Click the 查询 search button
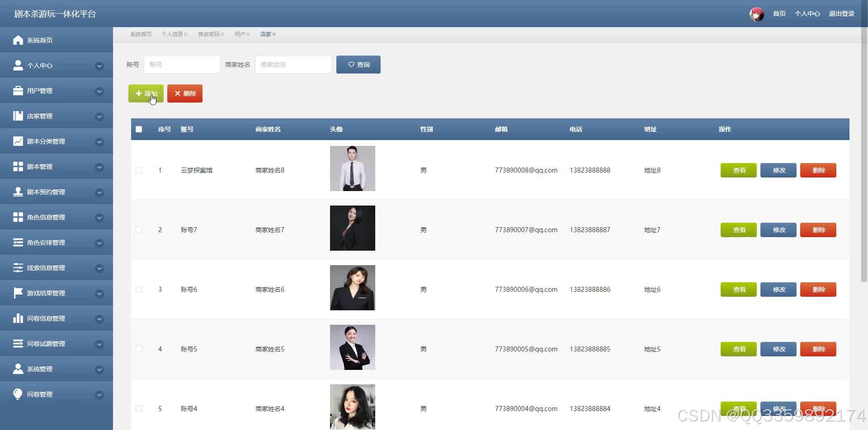Screen dimensions: 868x430 pyautogui.click(x=359, y=65)
